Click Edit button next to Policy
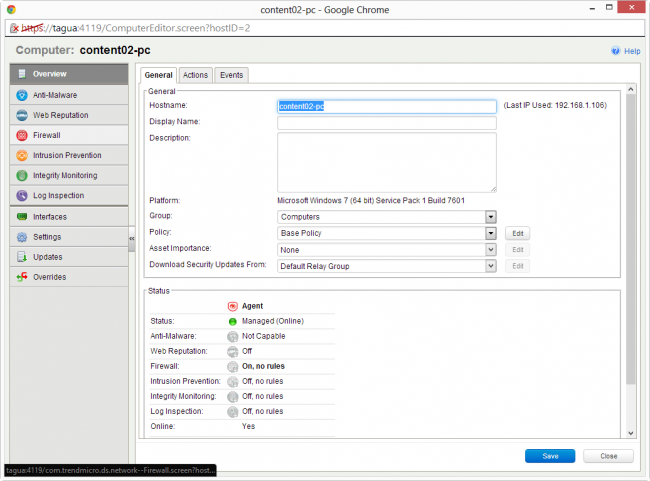The height and width of the screenshot is (481, 650). [516, 233]
